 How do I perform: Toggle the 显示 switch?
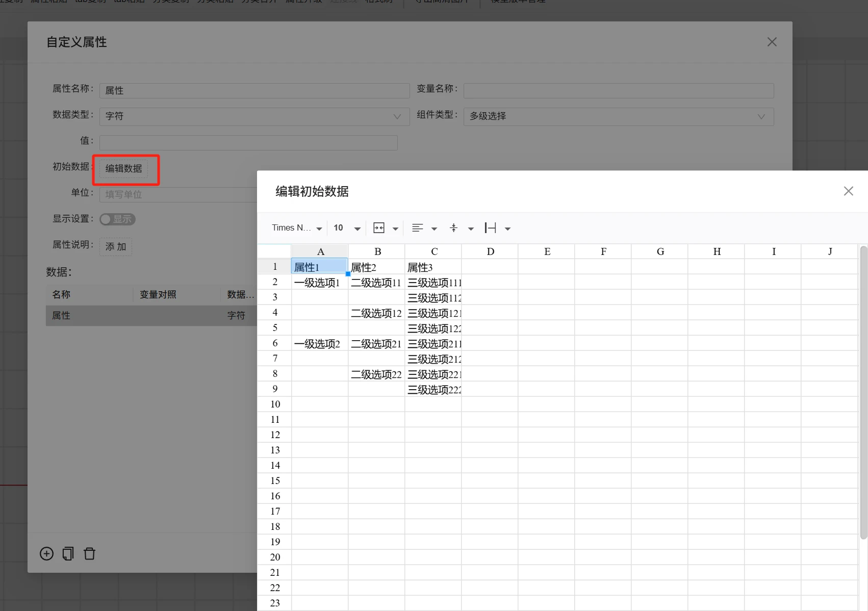click(117, 219)
